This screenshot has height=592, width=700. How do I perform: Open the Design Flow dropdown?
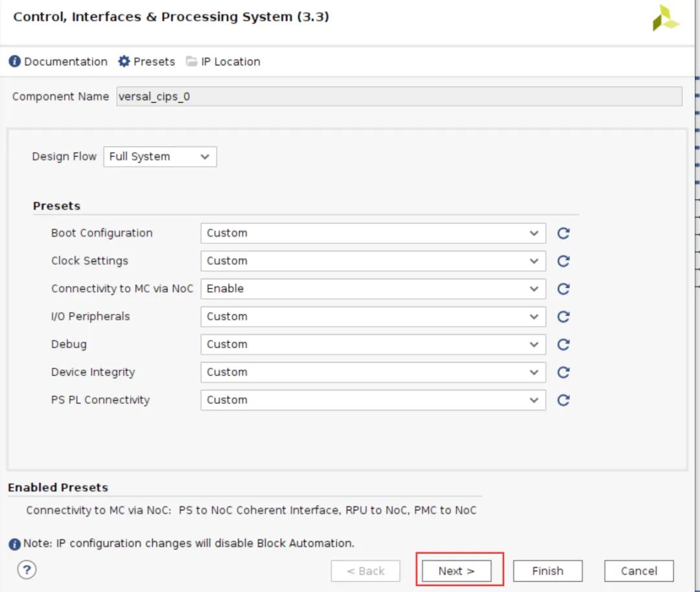click(159, 157)
